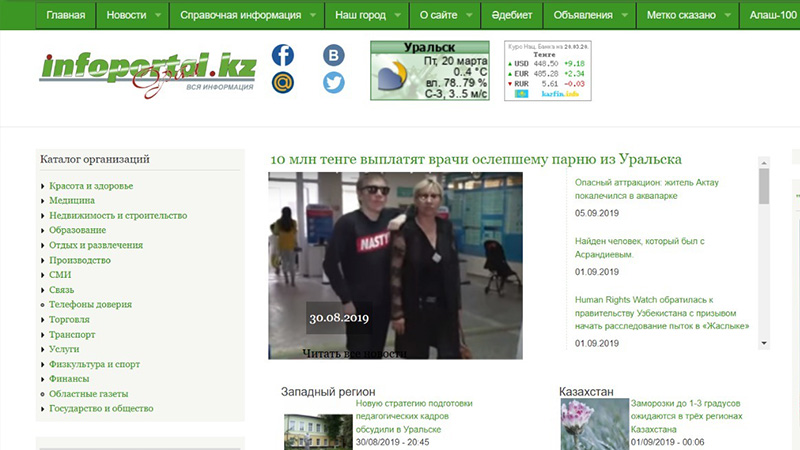Open the Mail.ru @ social icon

click(283, 83)
